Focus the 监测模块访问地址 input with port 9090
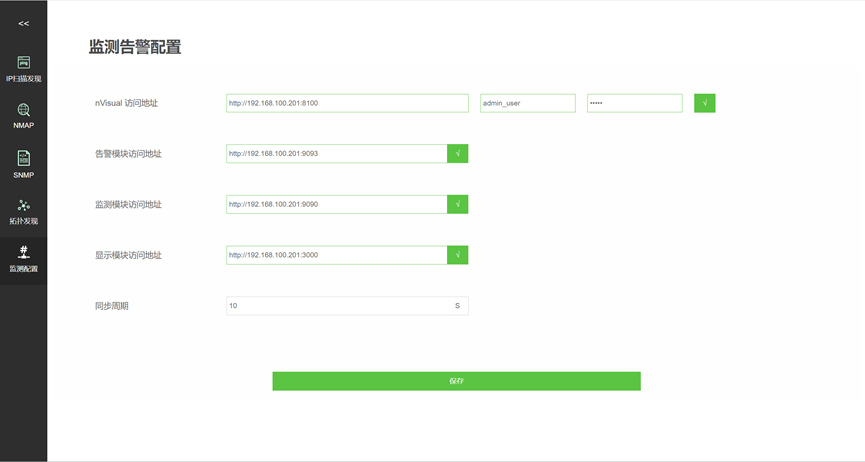Image resolution: width=865 pixels, height=462 pixels. pos(336,204)
